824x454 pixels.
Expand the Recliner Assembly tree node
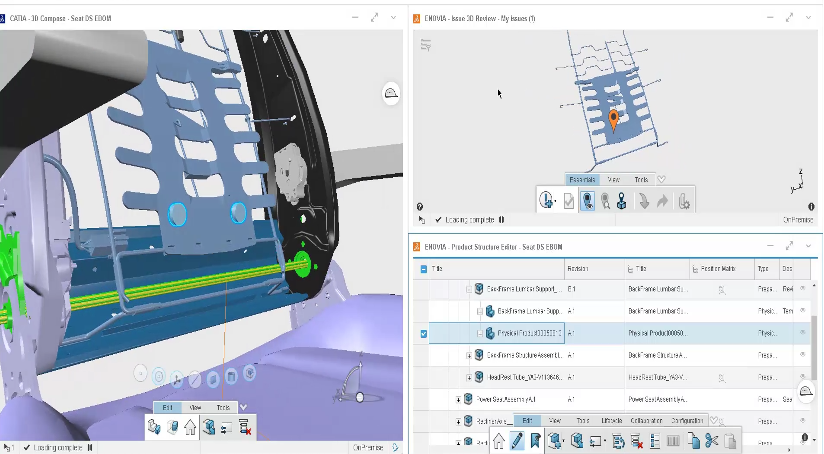pos(458,421)
